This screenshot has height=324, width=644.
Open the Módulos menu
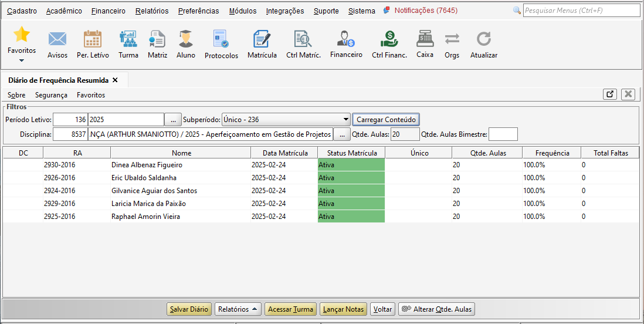tap(243, 11)
